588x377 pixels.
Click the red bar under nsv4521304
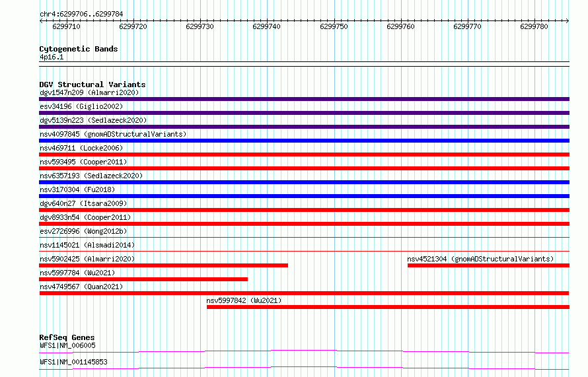[488, 265]
